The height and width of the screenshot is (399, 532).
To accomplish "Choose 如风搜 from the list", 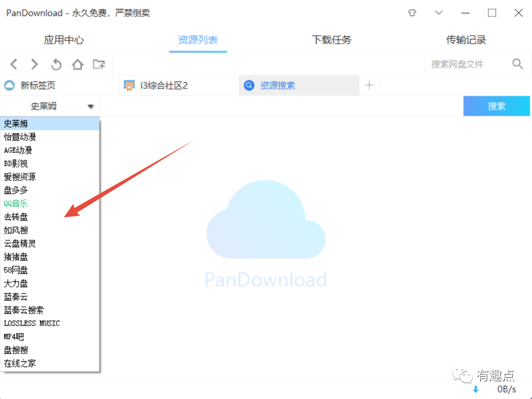I will [50, 230].
